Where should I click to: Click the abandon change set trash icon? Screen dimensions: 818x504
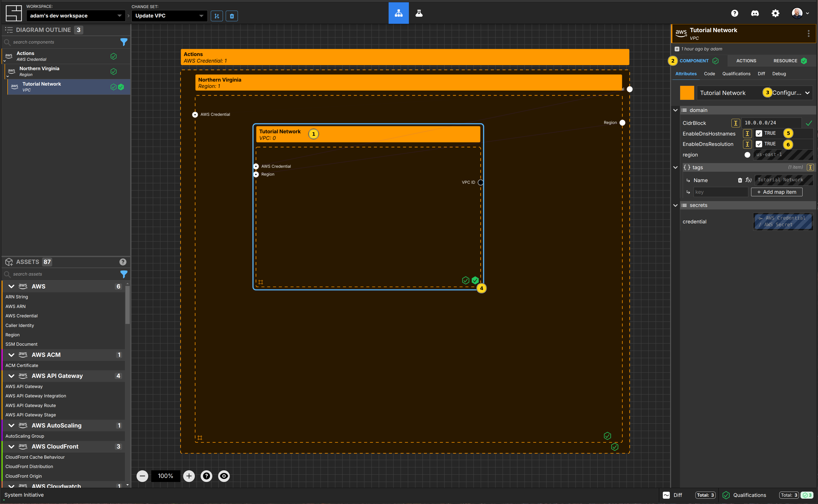point(232,16)
